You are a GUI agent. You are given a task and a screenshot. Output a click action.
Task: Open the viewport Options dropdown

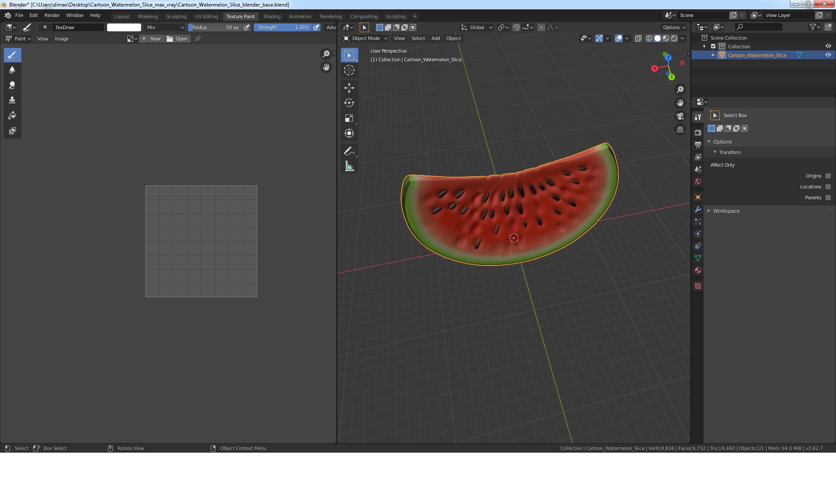pyautogui.click(x=674, y=27)
